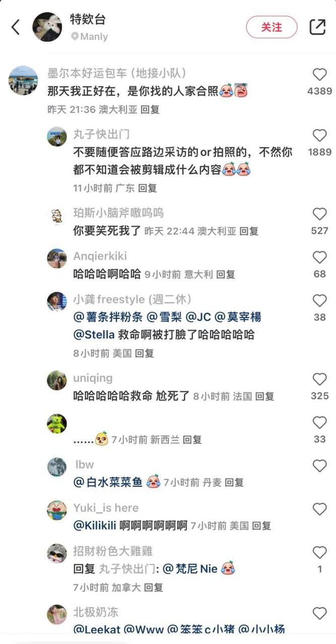Open the @Kilikili mention link
Viewport: 336px width, 644px height.
[95, 526]
